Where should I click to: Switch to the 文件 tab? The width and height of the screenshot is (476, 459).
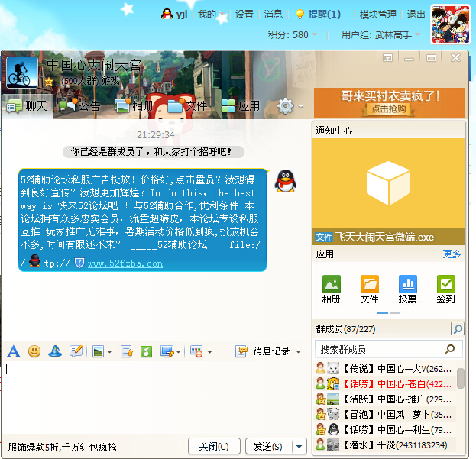click(x=187, y=106)
